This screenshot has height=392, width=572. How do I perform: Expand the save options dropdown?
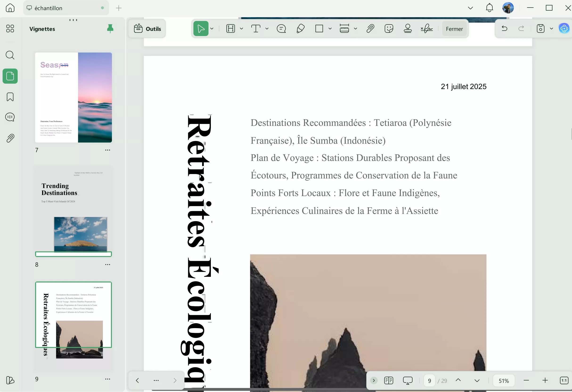(x=552, y=28)
